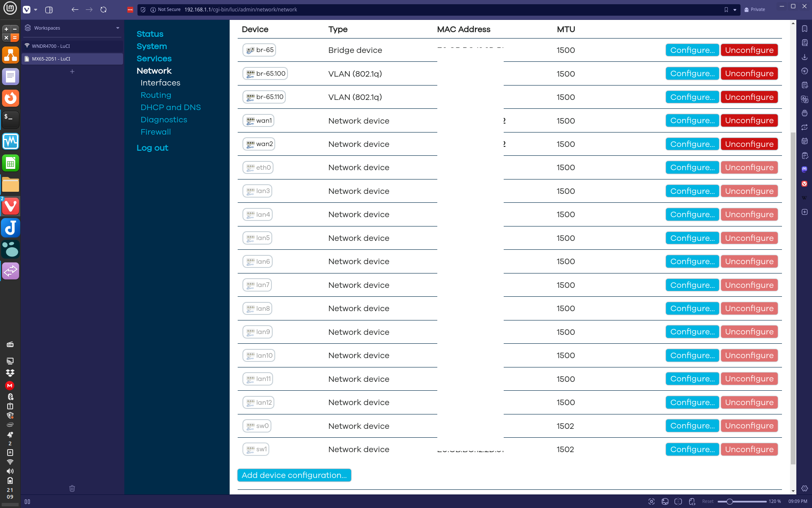Configure the sw0 device

pos(692,426)
